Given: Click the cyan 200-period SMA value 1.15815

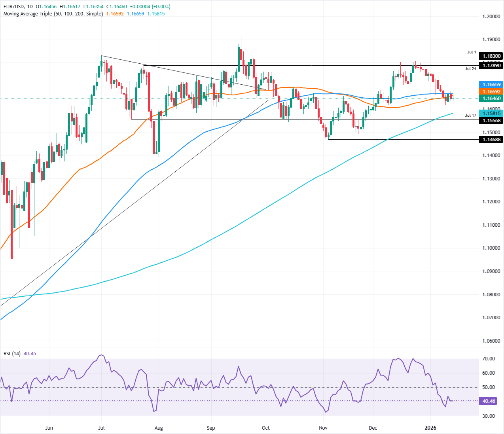Looking at the screenshot, I should [x=155, y=14].
